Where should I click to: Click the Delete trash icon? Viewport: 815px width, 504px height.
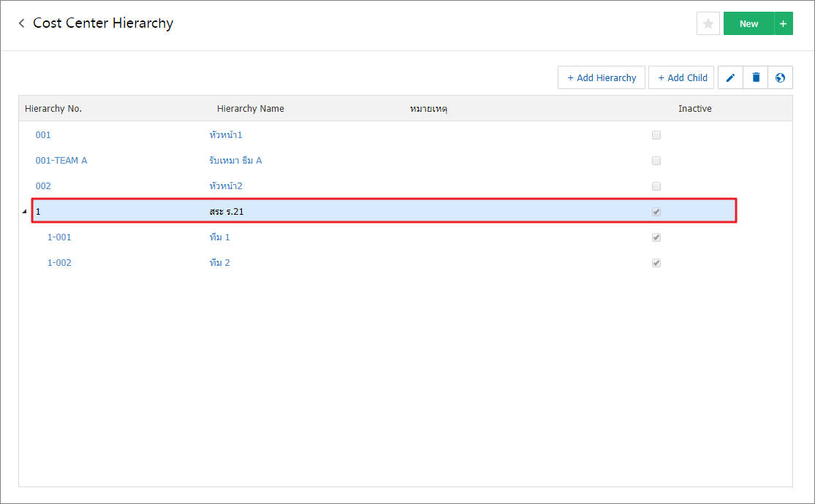(x=756, y=77)
